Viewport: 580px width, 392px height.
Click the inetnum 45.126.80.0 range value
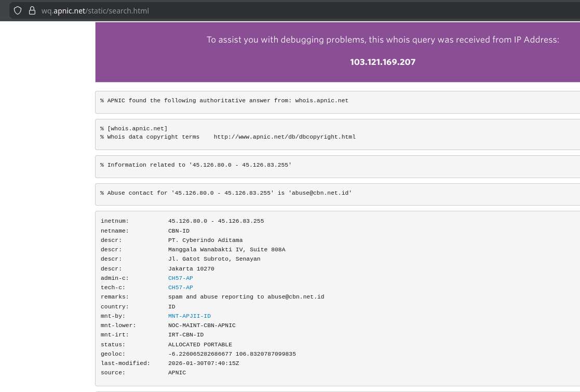click(215, 221)
